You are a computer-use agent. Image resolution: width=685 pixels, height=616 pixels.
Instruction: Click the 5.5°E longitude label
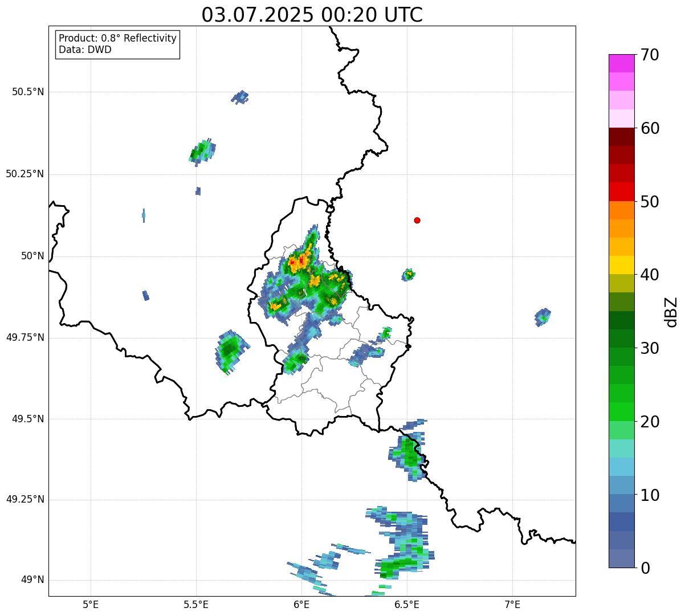pyautogui.click(x=197, y=604)
